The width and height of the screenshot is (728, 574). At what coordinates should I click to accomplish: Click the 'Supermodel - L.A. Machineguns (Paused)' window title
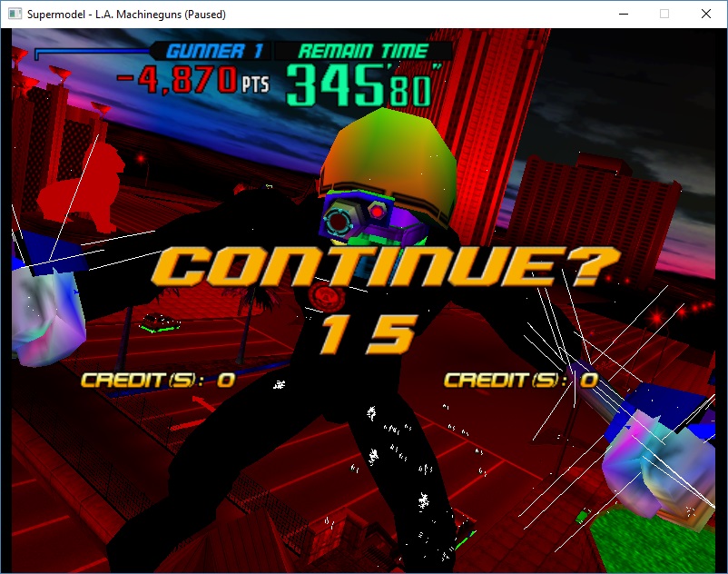pos(126,15)
